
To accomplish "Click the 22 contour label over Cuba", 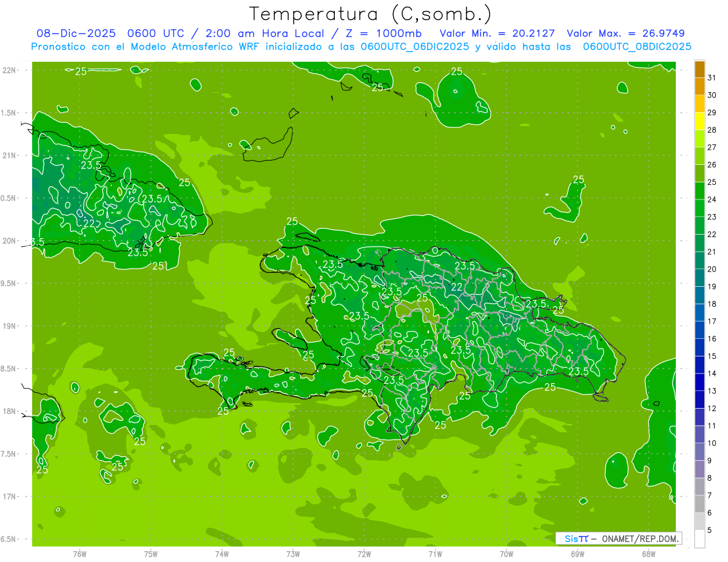I will tap(89, 223).
